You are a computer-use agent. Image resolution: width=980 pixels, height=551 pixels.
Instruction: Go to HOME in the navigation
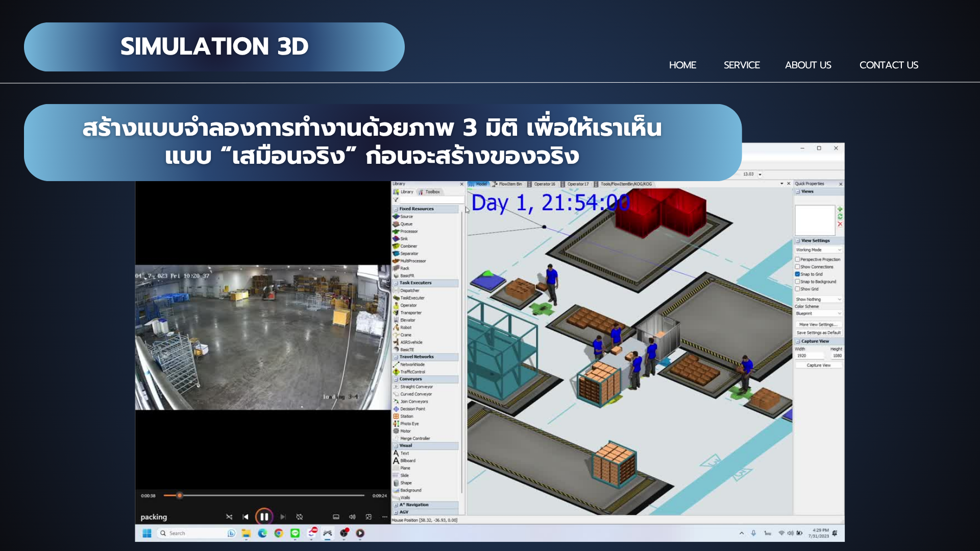pyautogui.click(x=682, y=65)
